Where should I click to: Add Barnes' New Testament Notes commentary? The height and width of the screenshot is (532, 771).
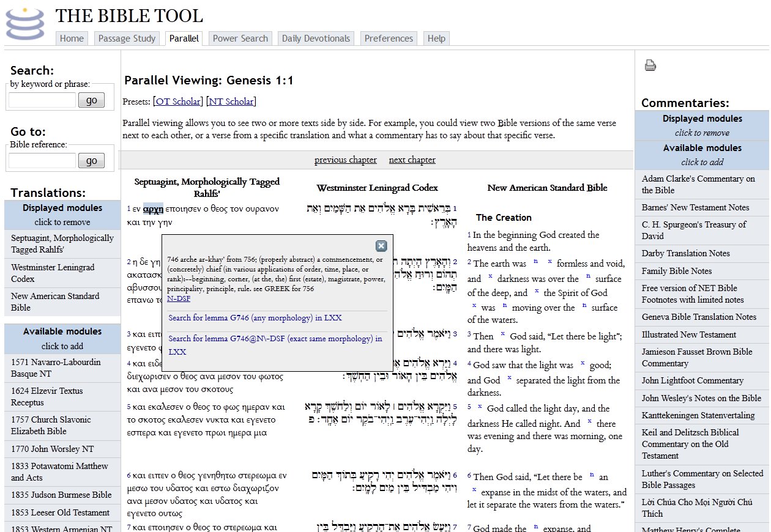coord(702,208)
